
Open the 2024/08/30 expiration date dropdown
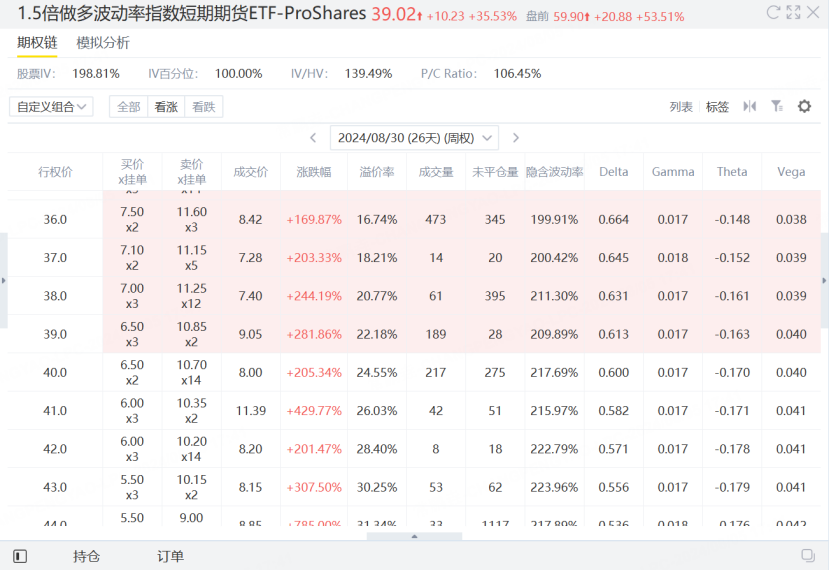(x=414, y=138)
